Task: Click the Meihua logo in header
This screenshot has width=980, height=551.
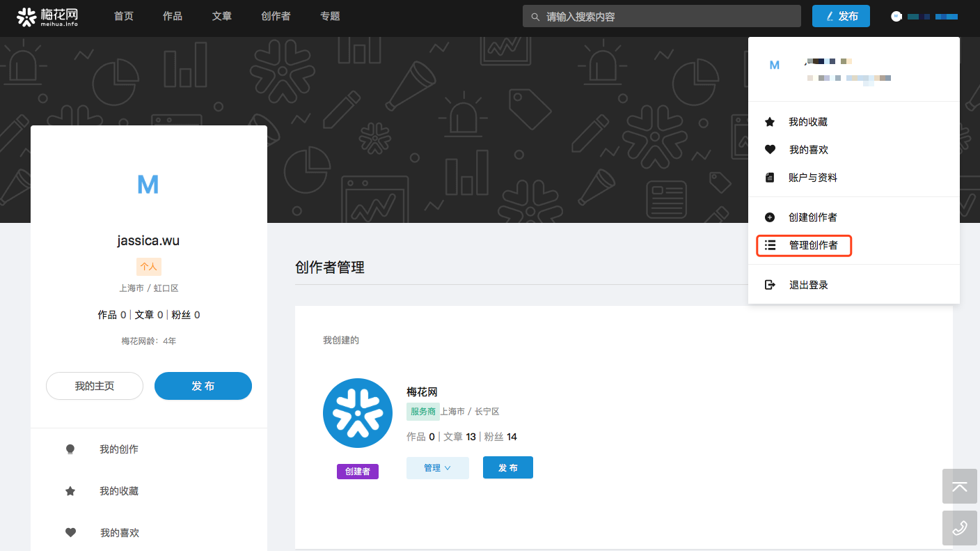Action: pyautogui.click(x=47, y=17)
